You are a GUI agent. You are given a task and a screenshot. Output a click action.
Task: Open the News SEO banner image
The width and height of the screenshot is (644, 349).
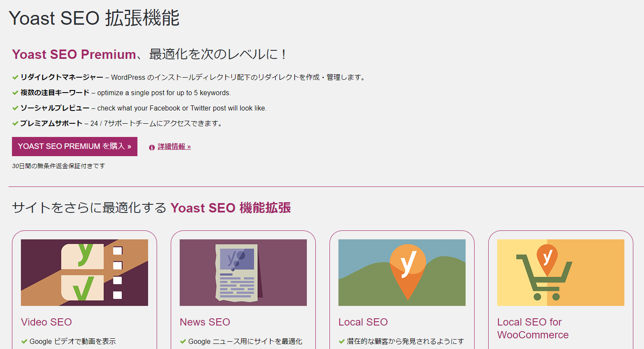(243, 273)
